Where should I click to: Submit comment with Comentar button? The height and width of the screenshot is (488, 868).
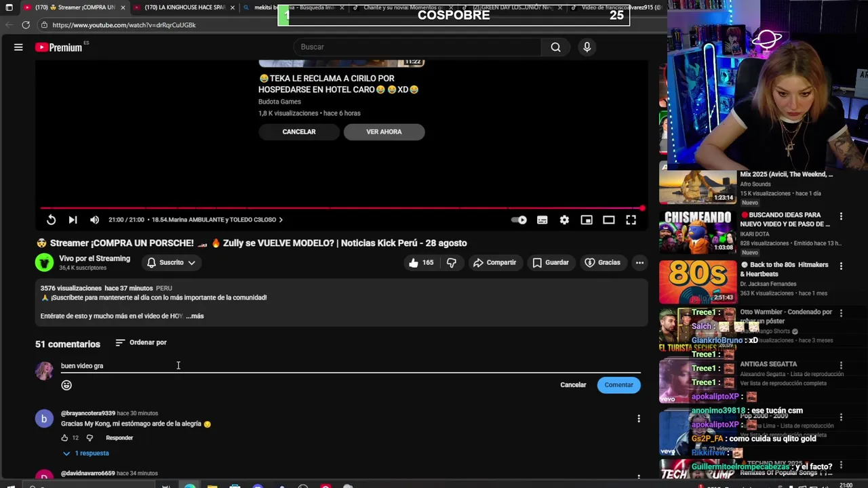point(618,385)
